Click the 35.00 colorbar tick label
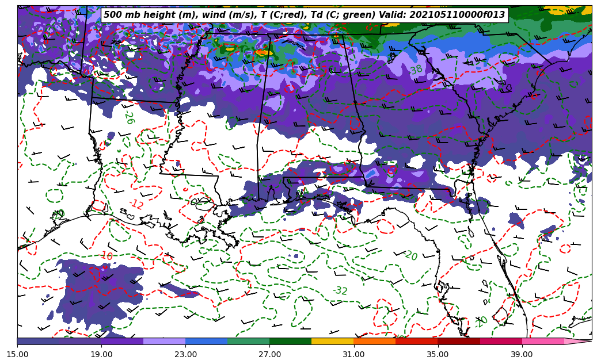This screenshot has width=597, height=364. pos(438,354)
